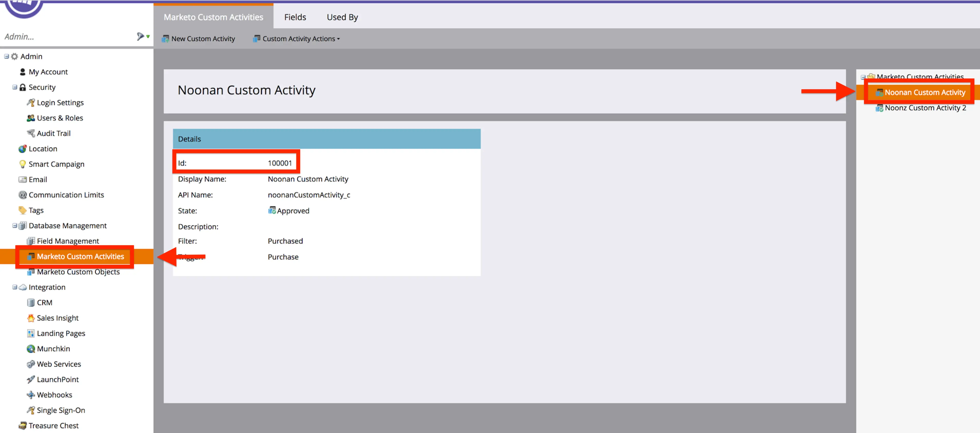The height and width of the screenshot is (433, 980).
Task: Click the Munchkin icon
Action: (x=31, y=349)
